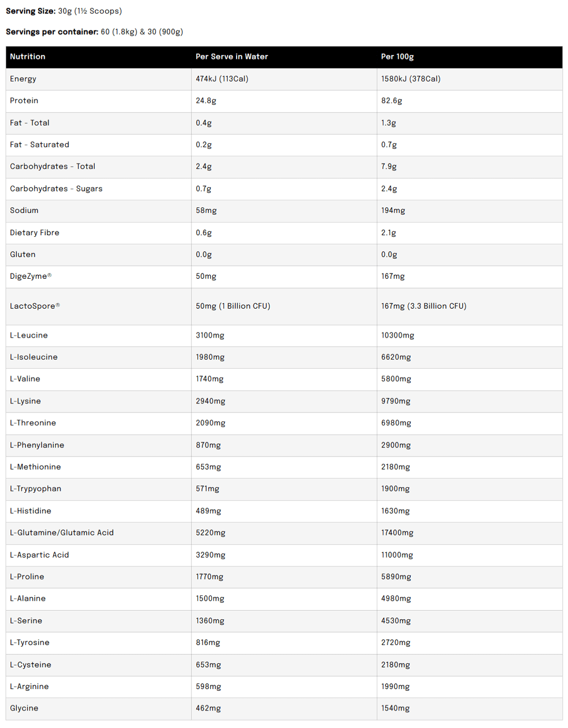Click the Fat - Saturated row label

[x=39, y=145]
